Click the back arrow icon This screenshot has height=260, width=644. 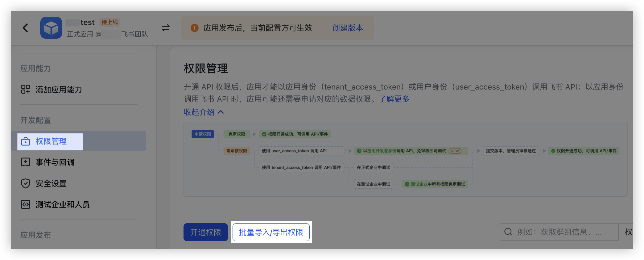point(26,28)
